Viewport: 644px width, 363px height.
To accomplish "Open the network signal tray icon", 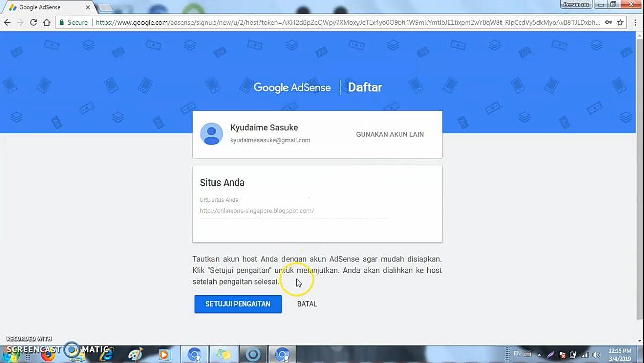I will tap(585, 355).
